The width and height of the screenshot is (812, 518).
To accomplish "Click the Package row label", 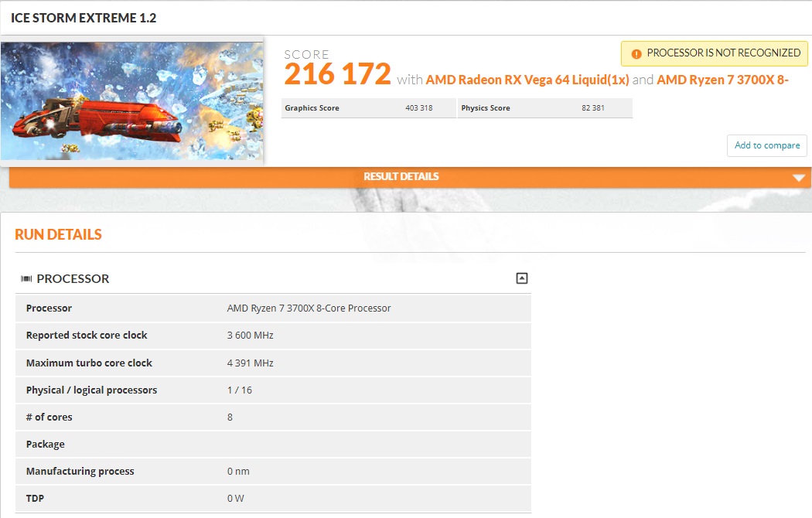I will [x=45, y=444].
